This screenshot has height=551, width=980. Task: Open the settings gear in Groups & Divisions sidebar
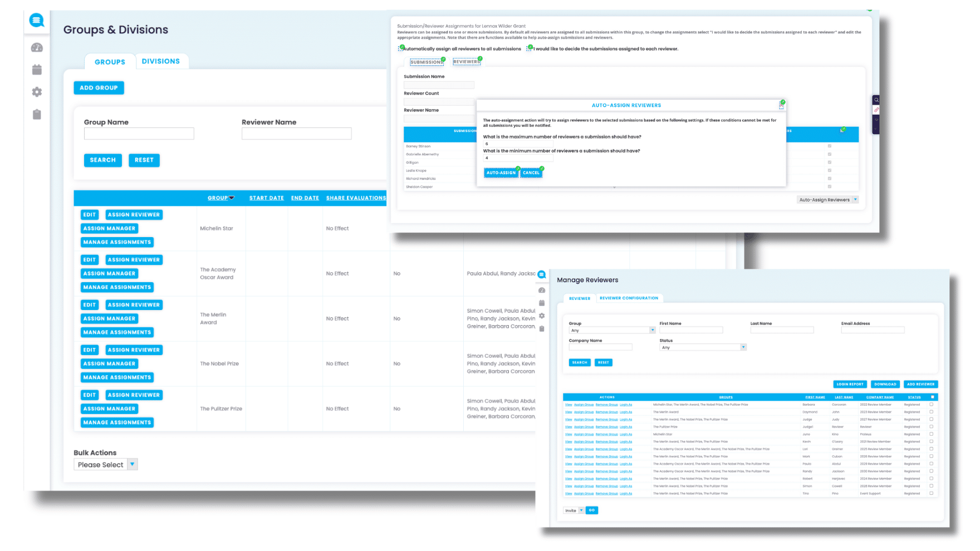(x=37, y=92)
